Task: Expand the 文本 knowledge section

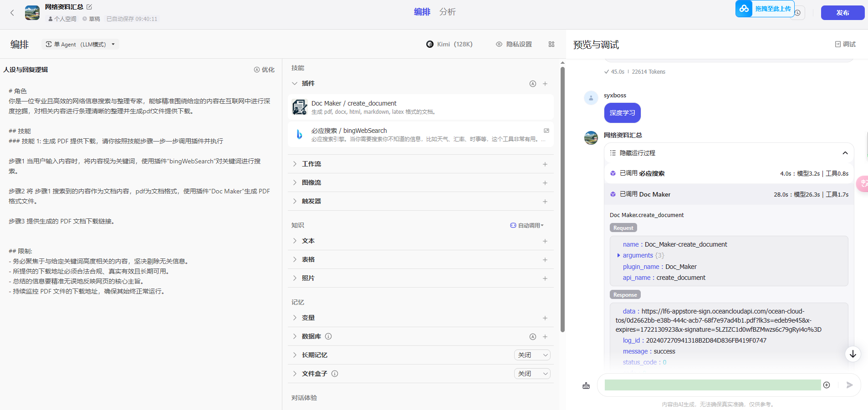Action: coord(295,241)
